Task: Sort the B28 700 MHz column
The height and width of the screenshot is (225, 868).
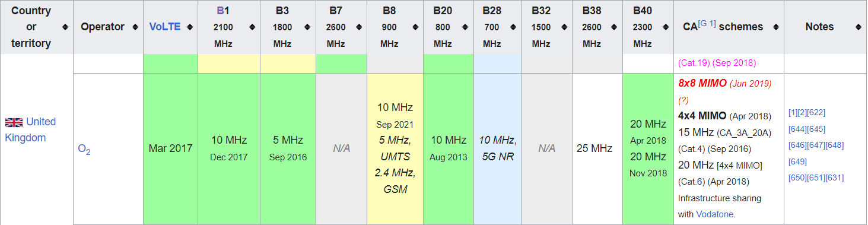Action: tap(513, 27)
